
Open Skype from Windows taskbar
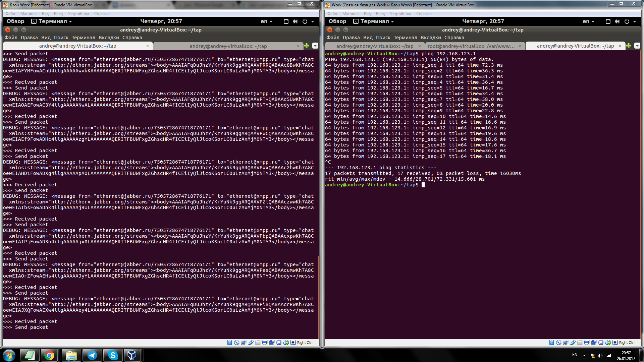click(113, 355)
